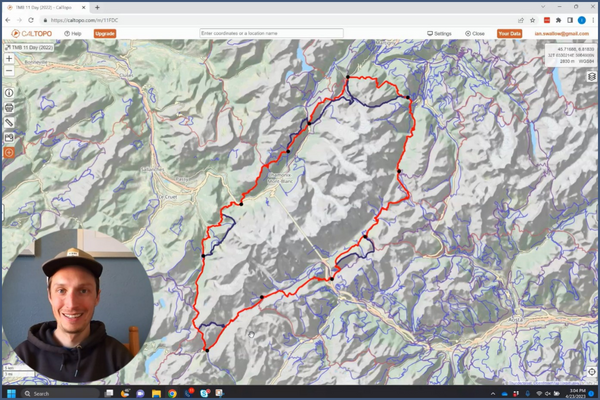This screenshot has width=600, height=400.
Task: Open the Settings menu
Action: [x=440, y=33]
